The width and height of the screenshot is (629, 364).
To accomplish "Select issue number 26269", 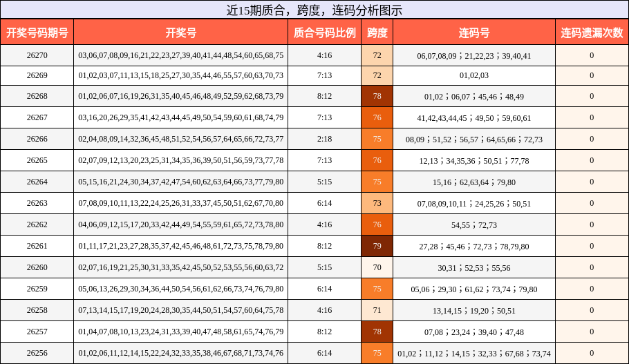I will 37,75.
